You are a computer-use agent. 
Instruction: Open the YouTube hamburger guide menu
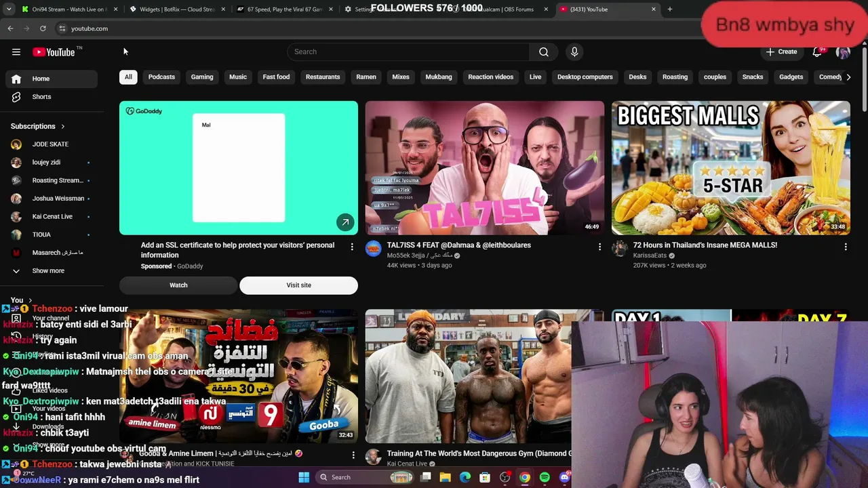16,52
